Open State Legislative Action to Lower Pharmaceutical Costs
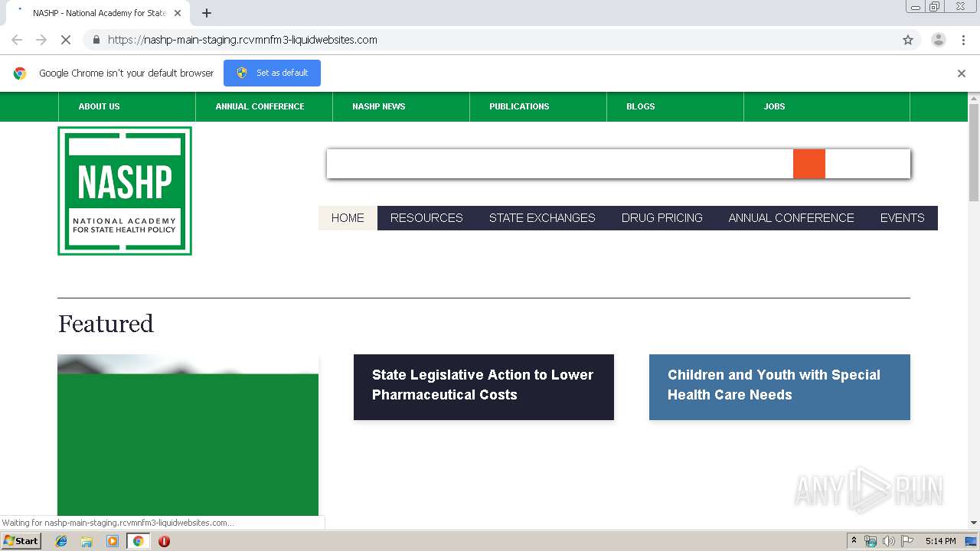Screen dimensions: 980x551 [484, 386]
